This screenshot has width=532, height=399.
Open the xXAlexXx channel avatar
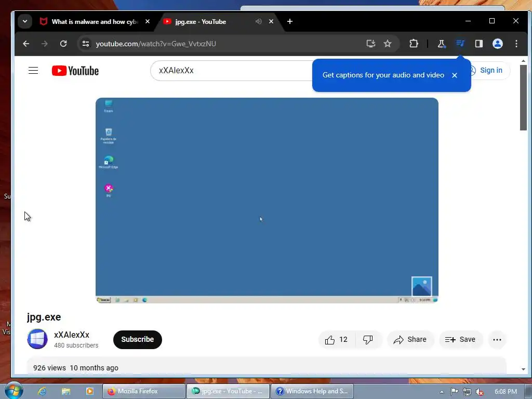(x=37, y=339)
